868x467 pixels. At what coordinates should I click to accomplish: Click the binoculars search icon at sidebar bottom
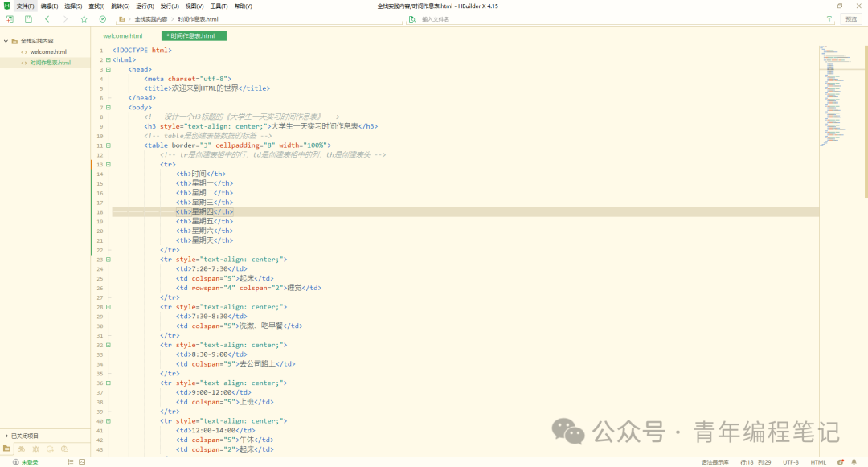[x=22, y=449]
